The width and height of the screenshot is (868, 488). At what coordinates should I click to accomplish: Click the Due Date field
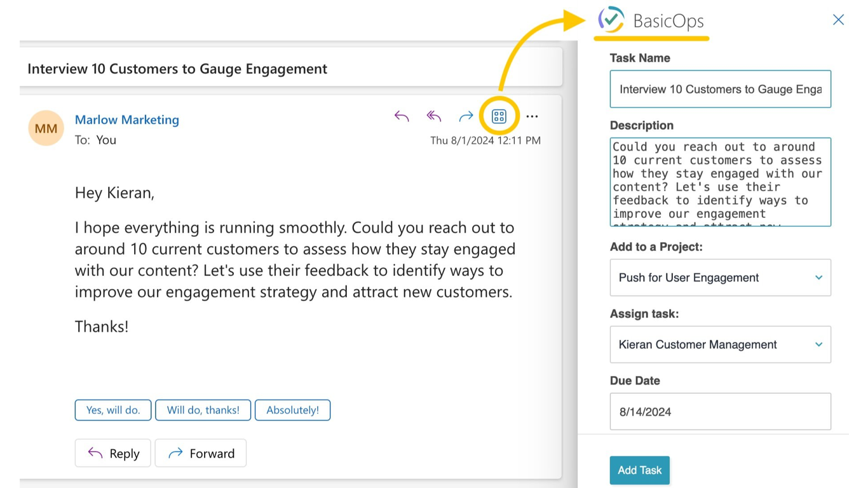[x=720, y=412]
